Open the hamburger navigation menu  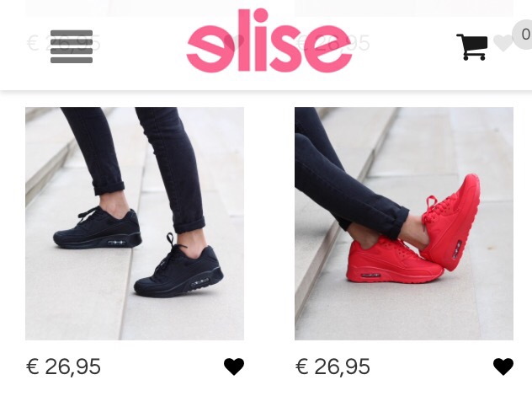point(72,46)
